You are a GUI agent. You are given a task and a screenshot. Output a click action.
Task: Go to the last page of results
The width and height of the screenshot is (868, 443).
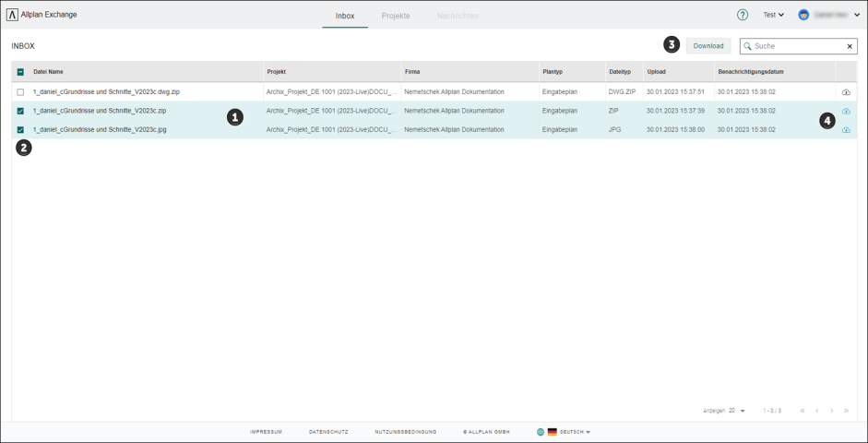[846, 411]
